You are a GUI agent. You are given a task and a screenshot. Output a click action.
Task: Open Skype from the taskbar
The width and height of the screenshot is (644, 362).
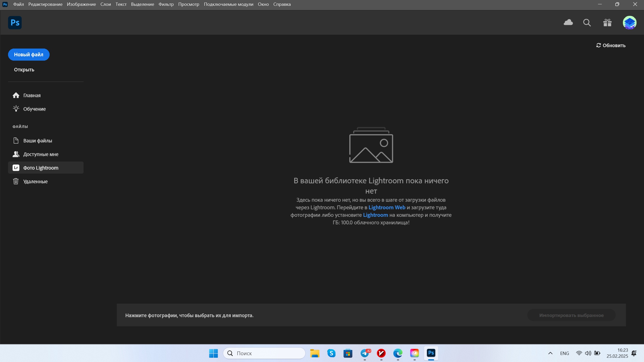(x=331, y=353)
